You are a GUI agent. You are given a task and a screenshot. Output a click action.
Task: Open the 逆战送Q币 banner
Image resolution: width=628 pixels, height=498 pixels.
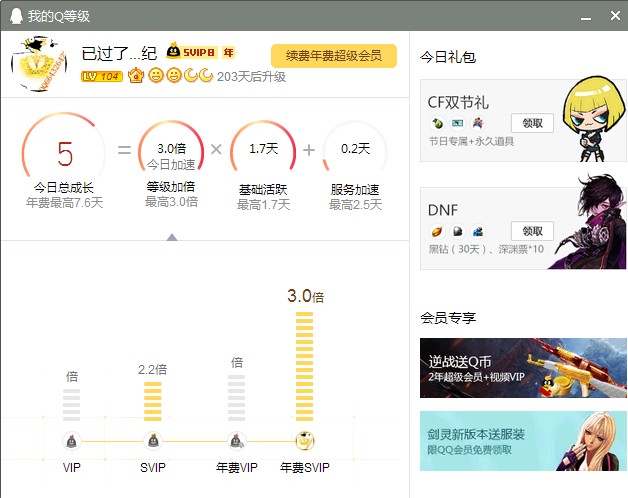(x=523, y=368)
